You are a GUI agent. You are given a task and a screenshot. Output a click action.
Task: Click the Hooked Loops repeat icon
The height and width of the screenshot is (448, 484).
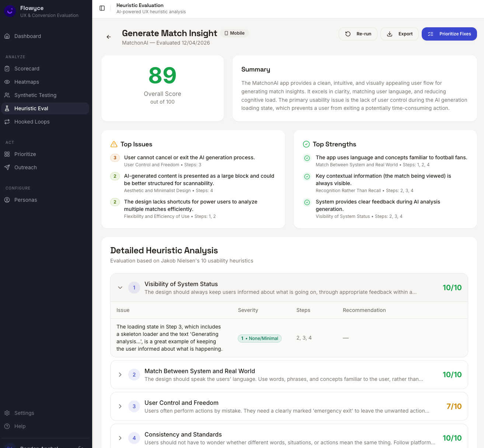tap(7, 122)
